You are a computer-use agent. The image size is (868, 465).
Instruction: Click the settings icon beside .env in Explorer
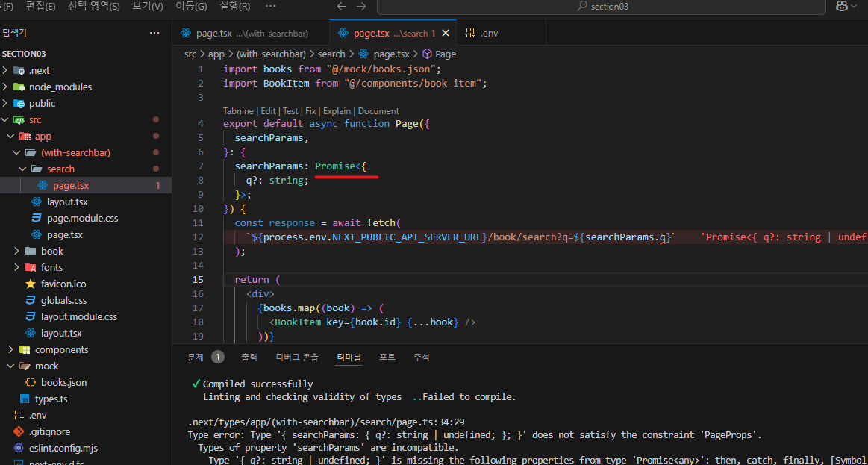coord(19,415)
